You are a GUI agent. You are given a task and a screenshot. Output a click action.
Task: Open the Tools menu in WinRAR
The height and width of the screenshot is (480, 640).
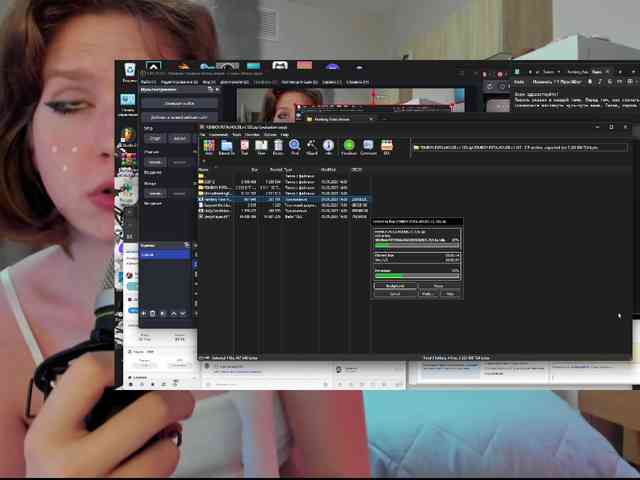tap(236, 134)
